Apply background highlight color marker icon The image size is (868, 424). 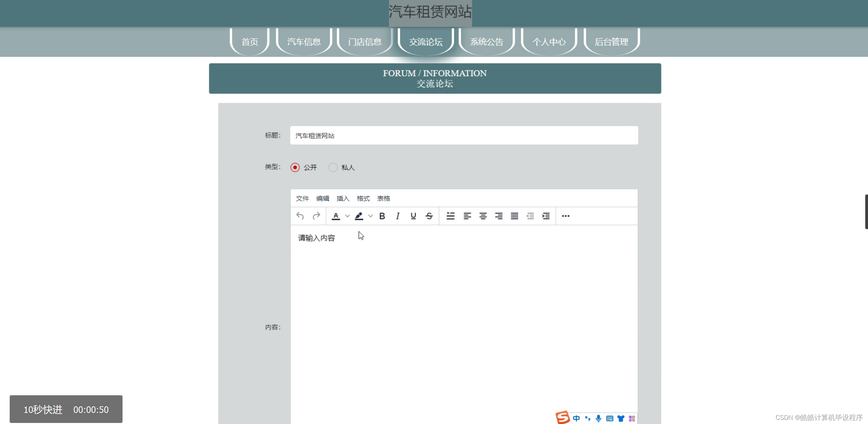(359, 216)
